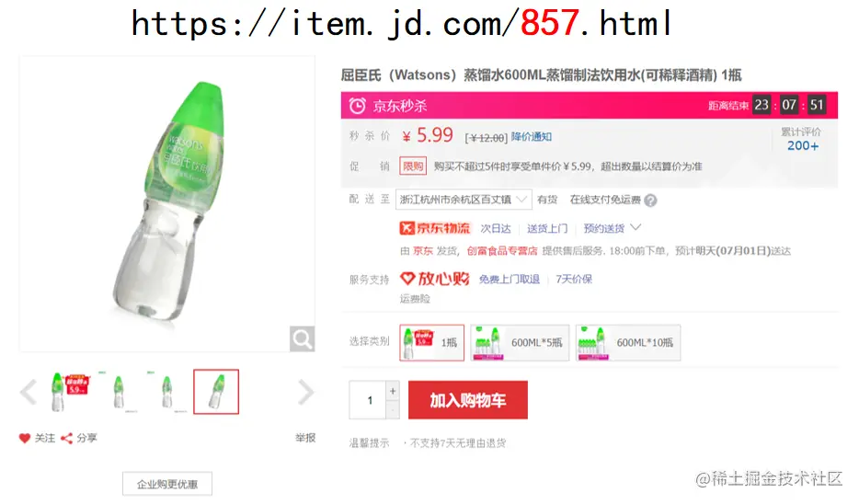Click the 降价通知 price alert link
859x504 pixels.
click(x=531, y=137)
